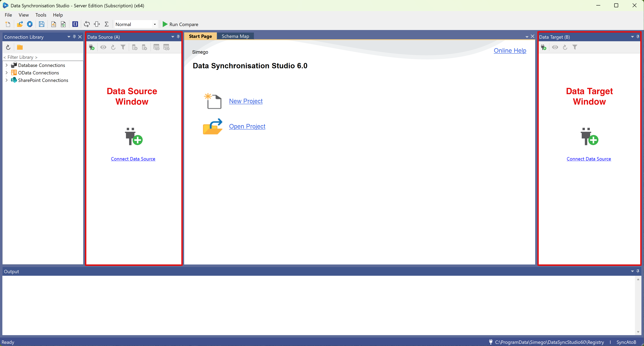644x346 pixels.
Task: Click the eye preview icon in Data Target toolbar
Action: (x=555, y=47)
